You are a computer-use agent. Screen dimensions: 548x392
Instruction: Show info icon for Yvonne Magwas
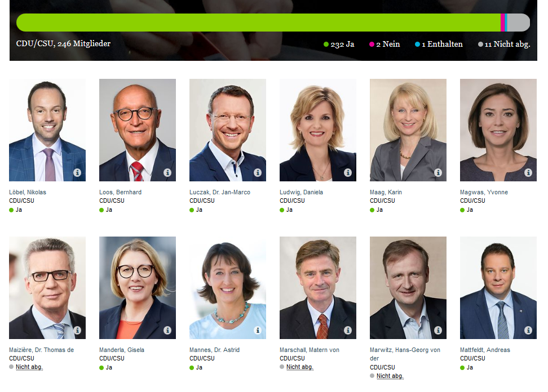(528, 172)
